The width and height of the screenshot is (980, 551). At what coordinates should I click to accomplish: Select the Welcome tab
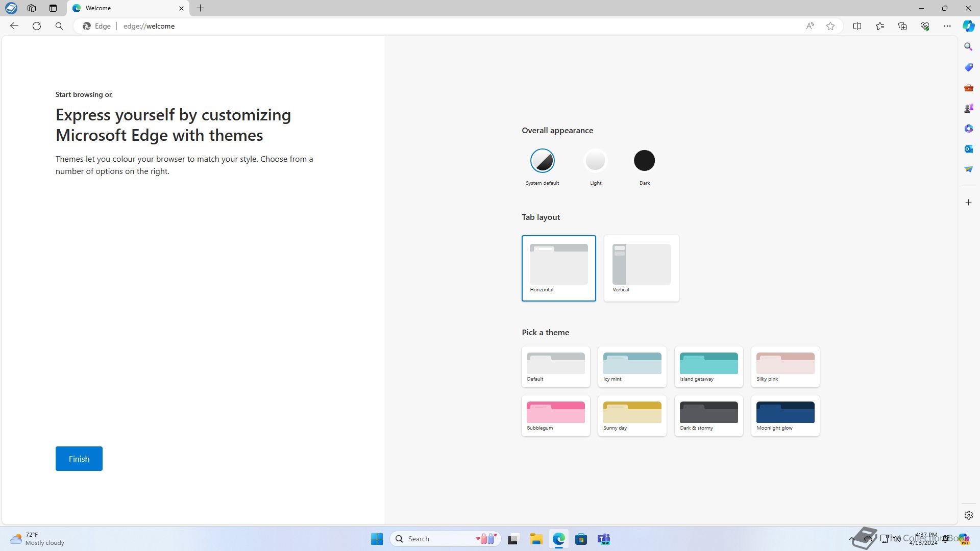128,8
